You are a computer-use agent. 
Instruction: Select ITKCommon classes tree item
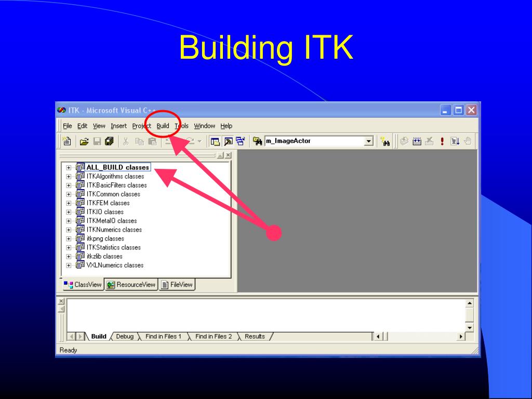pyautogui.click(x=113, y=194)
